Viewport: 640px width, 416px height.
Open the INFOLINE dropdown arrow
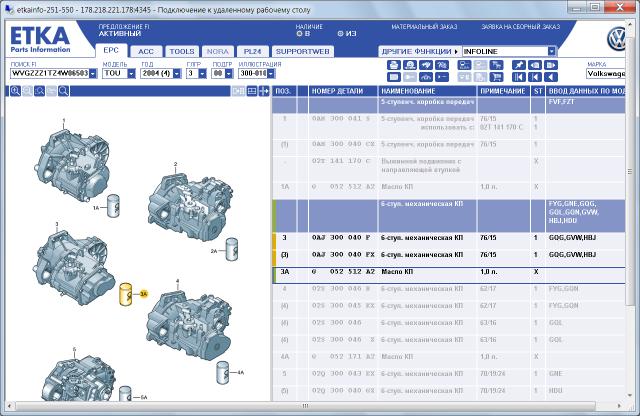(x=551, y=51)
